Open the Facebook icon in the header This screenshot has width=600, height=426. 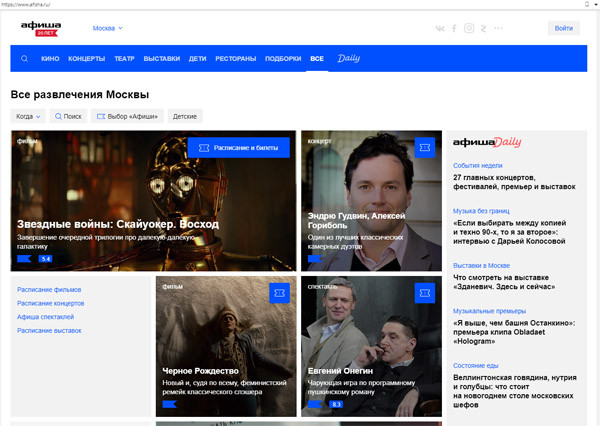(454, 28)
